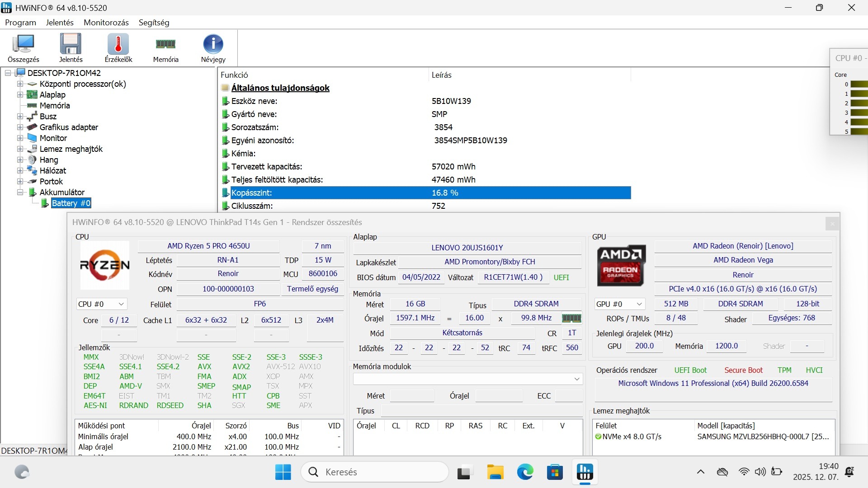This screenshot has width=868, height=488.
Task: Click the Ryzen CPU logo image
Action: pyautogui.click(x=104, y=265)
